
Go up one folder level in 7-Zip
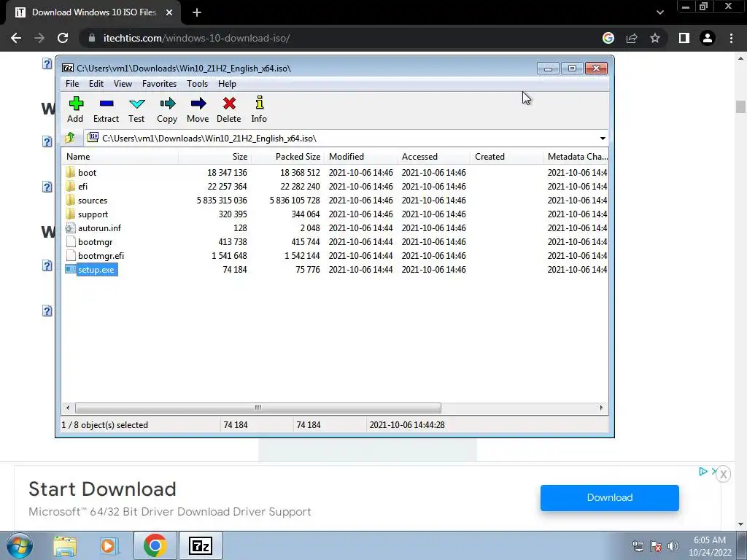(70, 138)
